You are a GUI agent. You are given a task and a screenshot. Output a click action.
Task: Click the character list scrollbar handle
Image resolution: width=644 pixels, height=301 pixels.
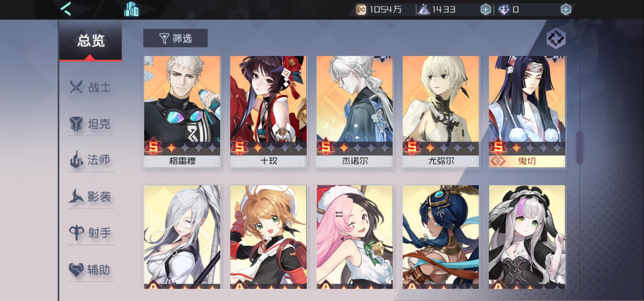pos(580,147)
